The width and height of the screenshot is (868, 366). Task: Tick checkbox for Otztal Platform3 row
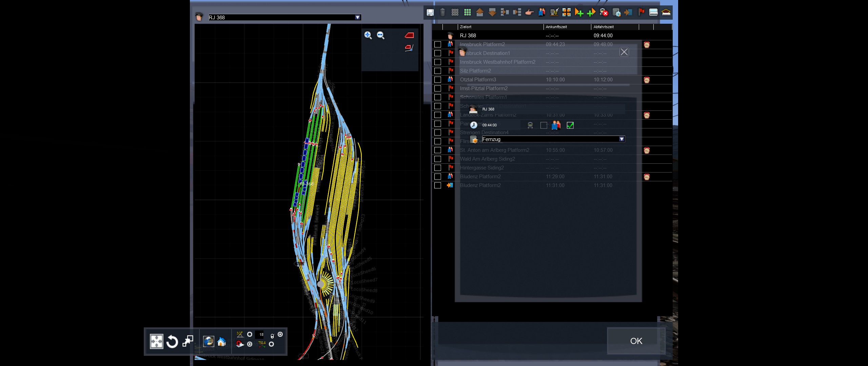coord(438,80)
